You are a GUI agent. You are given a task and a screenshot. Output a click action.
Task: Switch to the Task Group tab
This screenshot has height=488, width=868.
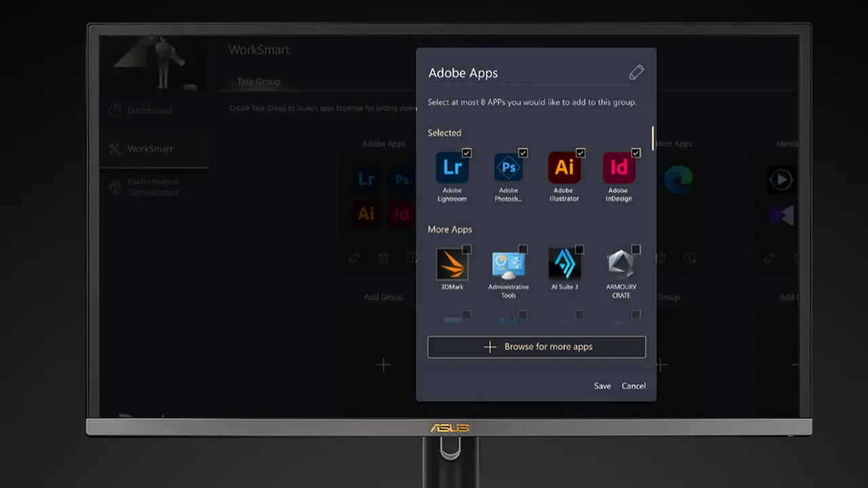pos(258,81)
